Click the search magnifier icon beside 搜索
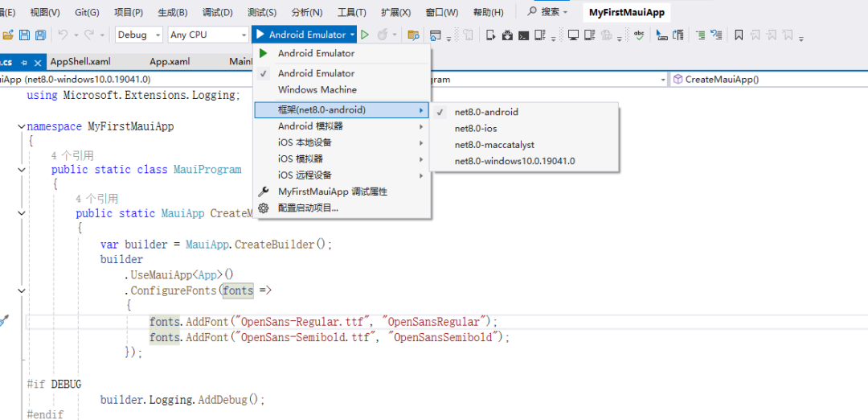This screenshot has width=868, height=420. 532,11
